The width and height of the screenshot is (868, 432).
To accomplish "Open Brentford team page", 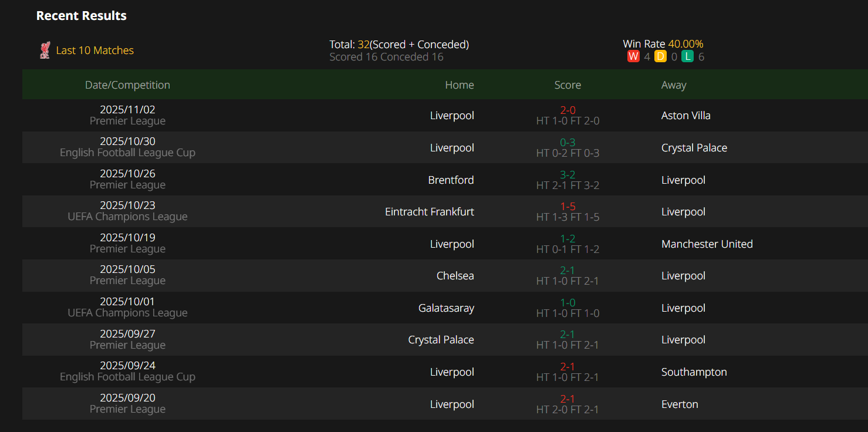I will 451,180.
